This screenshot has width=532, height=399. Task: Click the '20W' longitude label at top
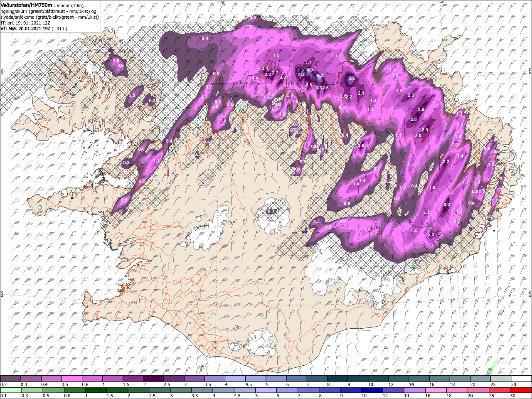point(221,2)
